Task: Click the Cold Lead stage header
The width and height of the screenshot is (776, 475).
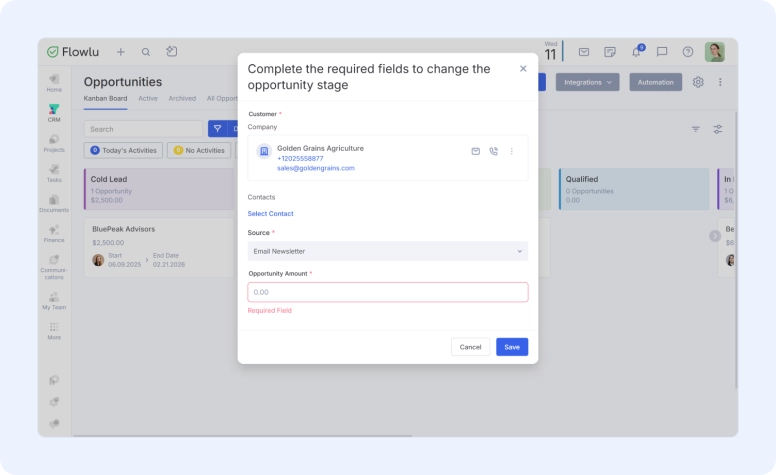Action: point(159,189)
